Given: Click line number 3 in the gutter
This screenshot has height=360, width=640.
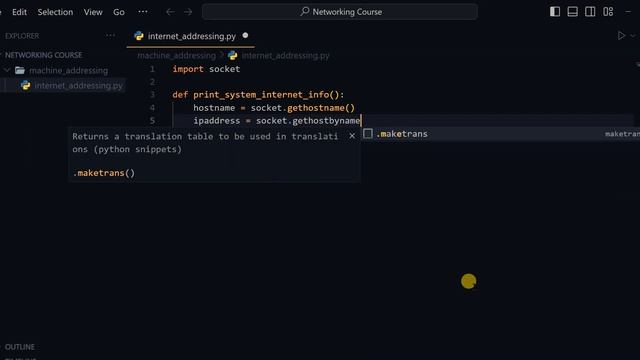Looking at the screenshot, I should (x=152, y=95).
